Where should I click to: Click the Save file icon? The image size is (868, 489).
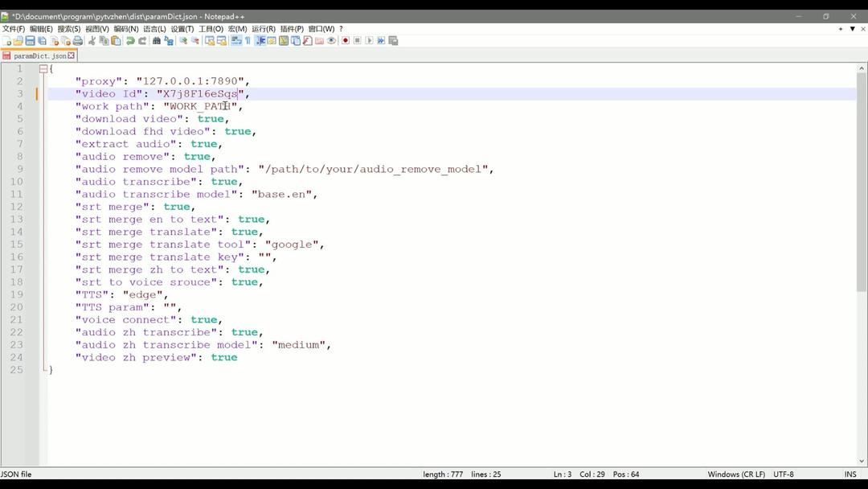[30, 41]
